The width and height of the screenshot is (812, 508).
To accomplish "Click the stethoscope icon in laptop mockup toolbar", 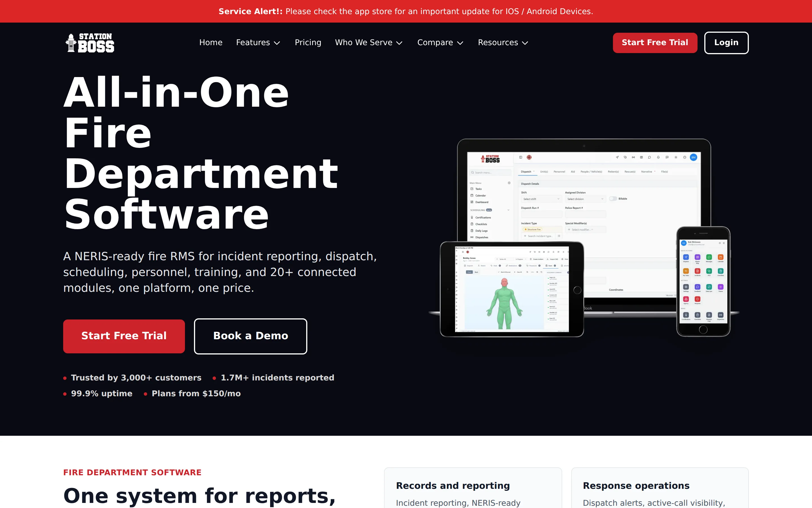I will coord(625,157).
